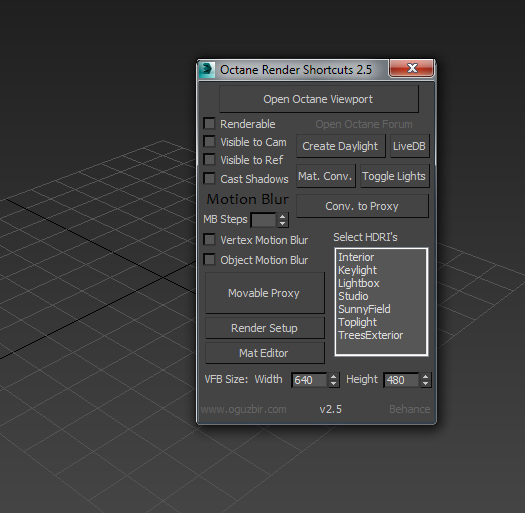525x513 pixels.
Task: Open Octane Forum link
Action: click(364, 124)
